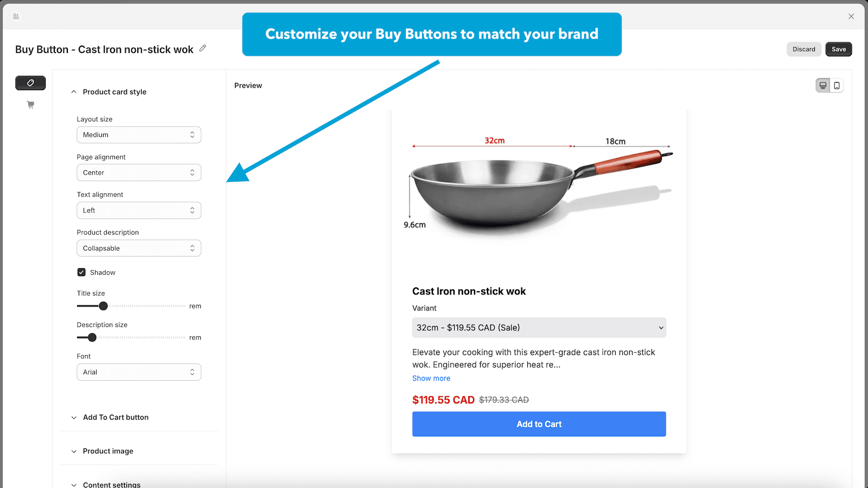
Task: Open the Text alignment dropdown
Action: click(139, 210)
